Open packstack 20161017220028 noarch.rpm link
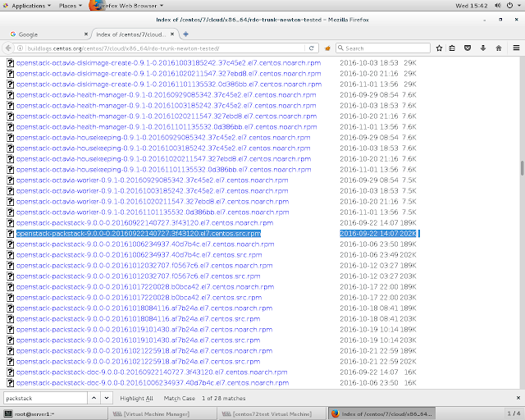525x420 pixels. [x=145, y=286]
